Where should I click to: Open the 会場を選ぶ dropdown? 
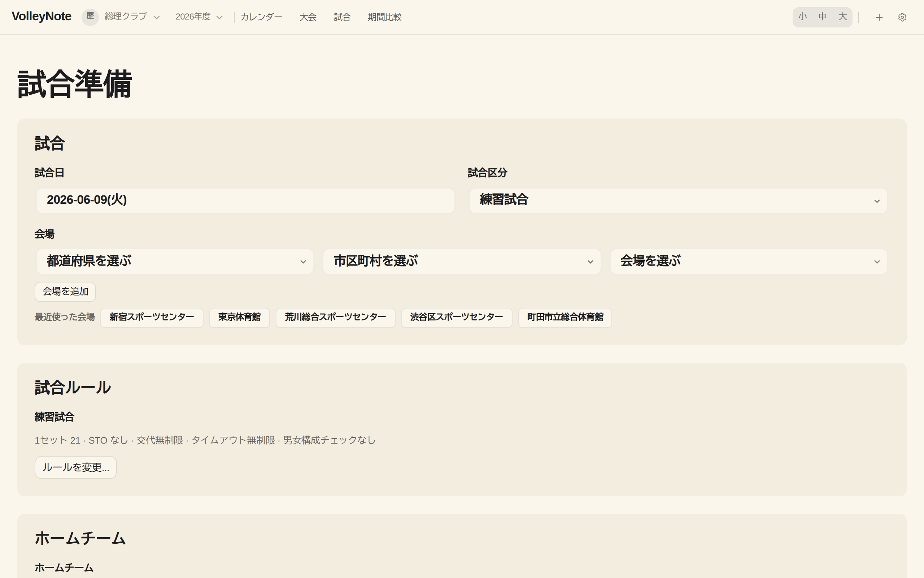748,262
